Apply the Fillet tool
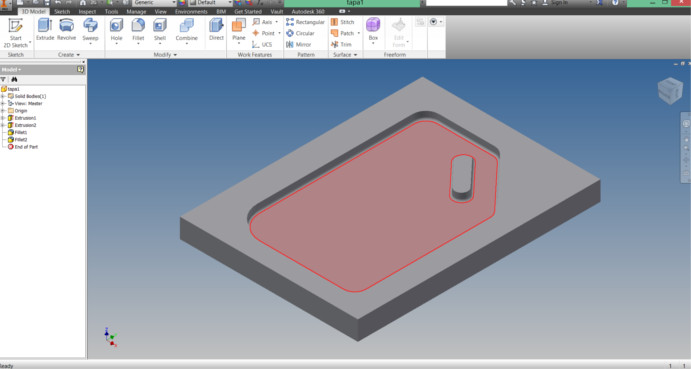This screenshot has width=691, height=369. (x=138, y=30)
